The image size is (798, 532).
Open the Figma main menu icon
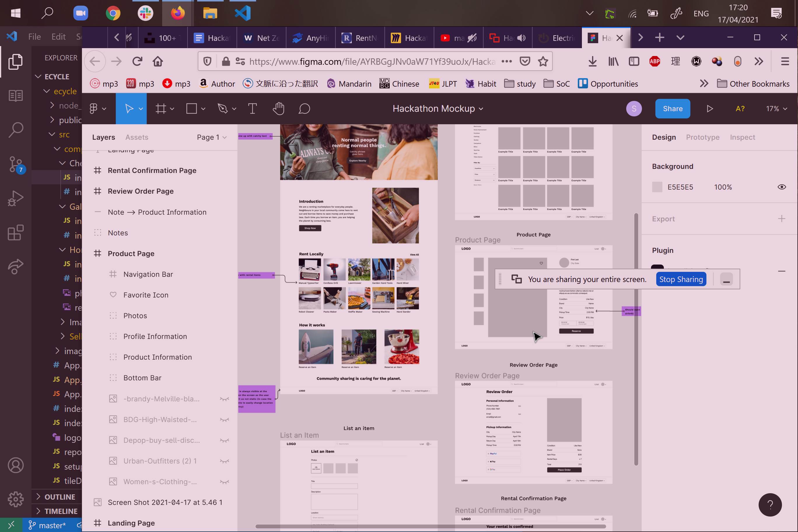[x=94, y=108]
